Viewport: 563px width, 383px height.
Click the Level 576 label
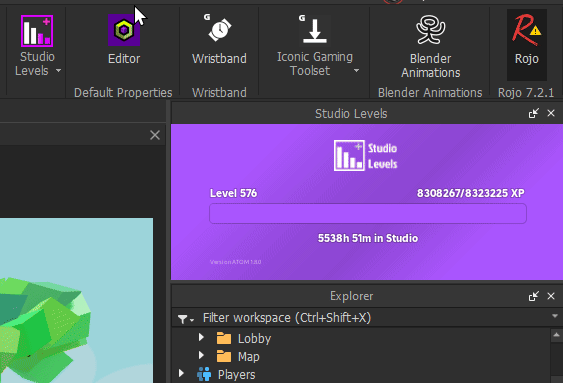pos(233,193)
